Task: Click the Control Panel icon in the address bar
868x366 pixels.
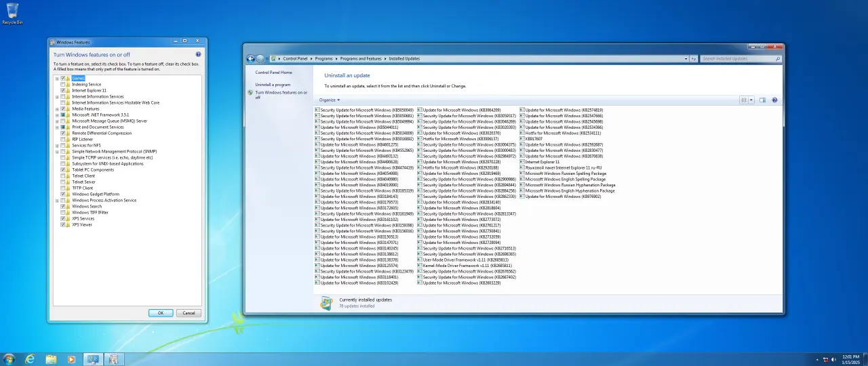Action: point(273,59)
